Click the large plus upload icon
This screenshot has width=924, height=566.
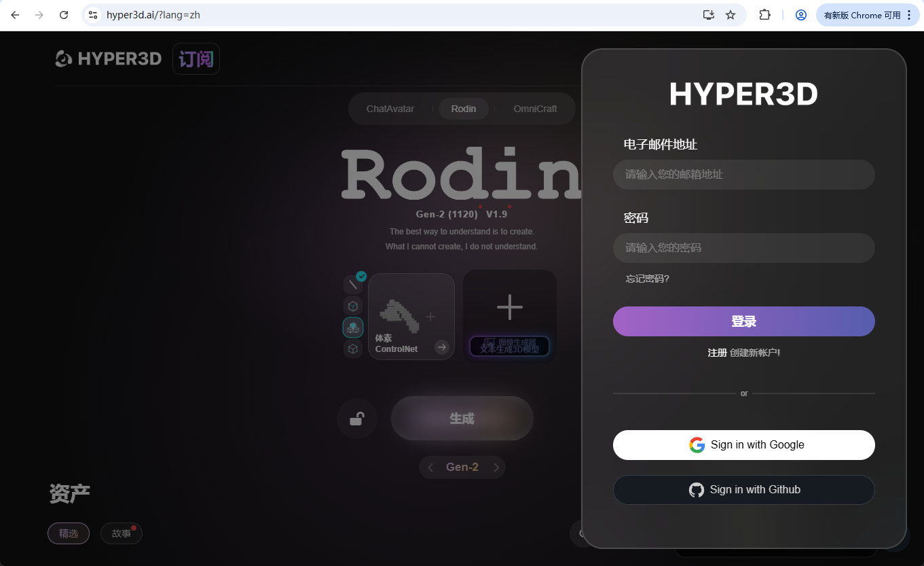tap(510, 307)
